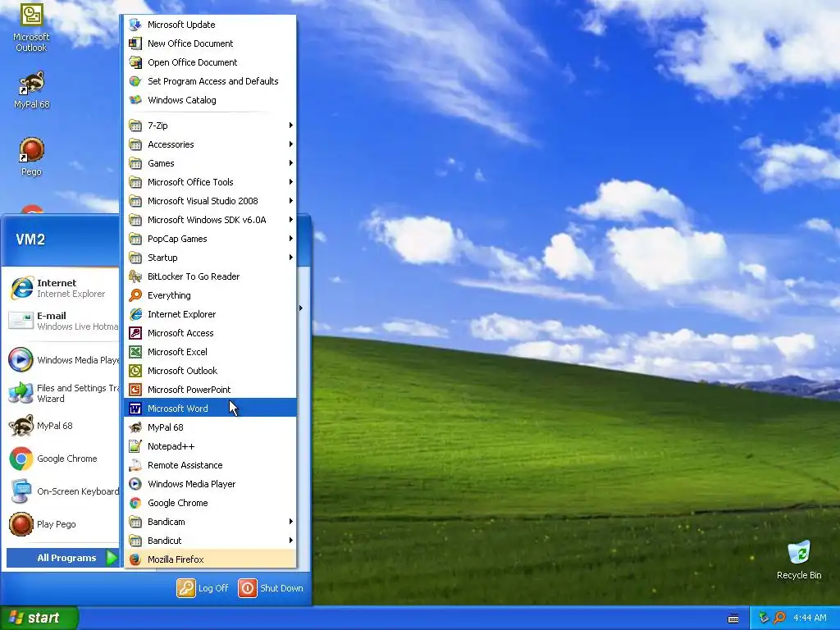Expand the Microsoft Windows SDK v6.0A submenu arrow
Screen dimensions: 840x630
(x=291, y=220)
